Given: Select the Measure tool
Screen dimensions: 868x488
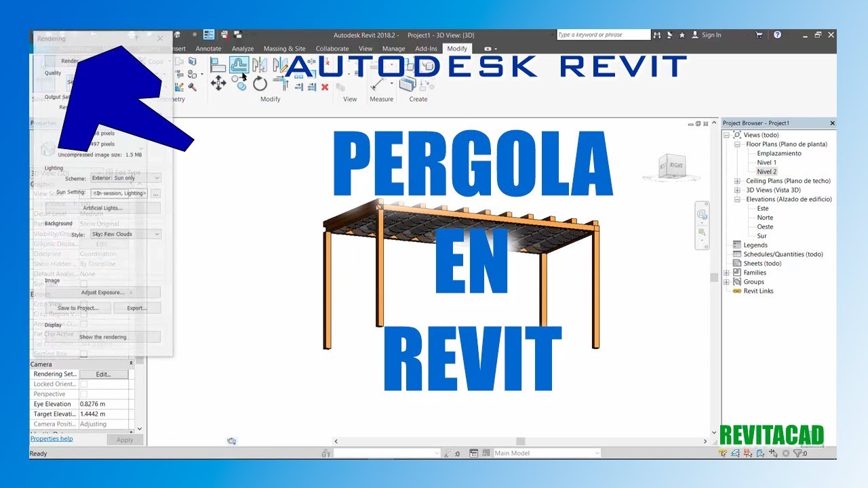Looking at the screenshot, I should (377, 84).
